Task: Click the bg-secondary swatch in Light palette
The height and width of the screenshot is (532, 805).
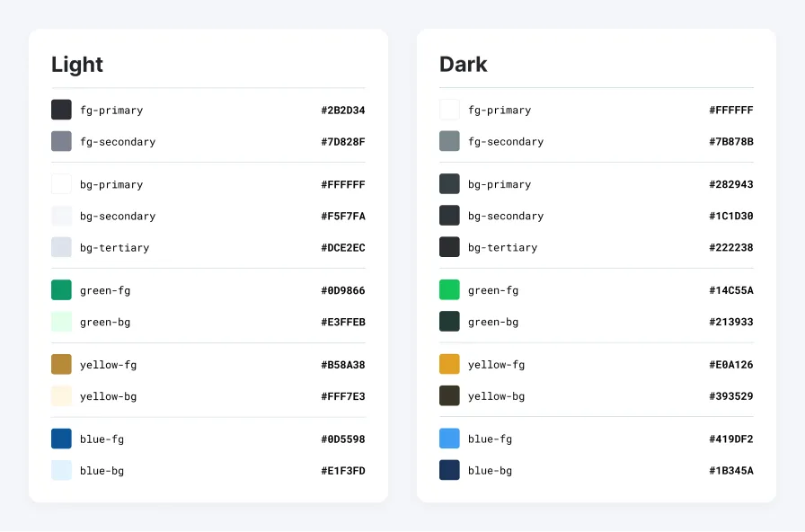Action: (x=59, y=216)
